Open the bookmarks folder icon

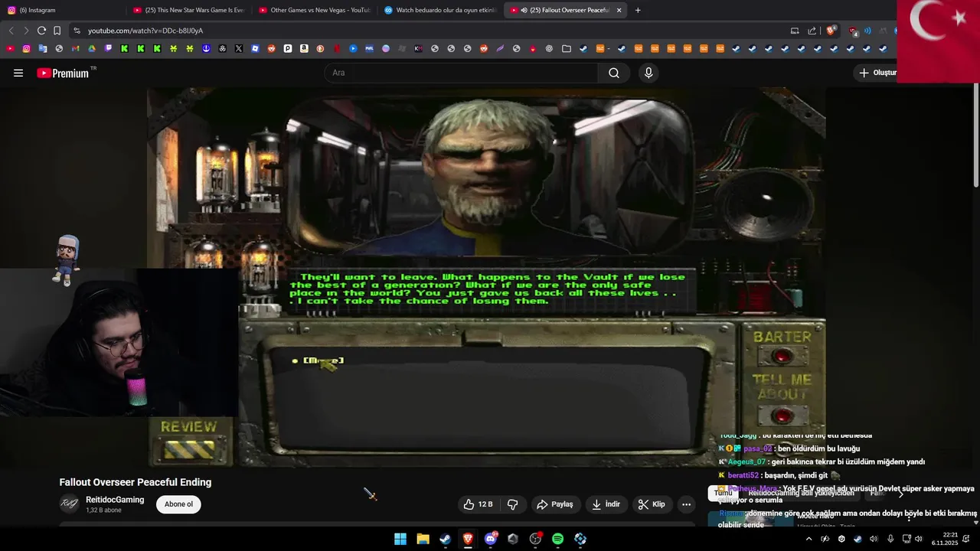point(566,48)
